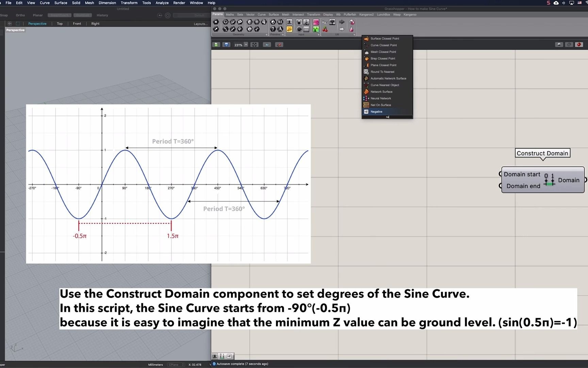
Task: Click the red sketch tool icon
Action: [279, 45]
